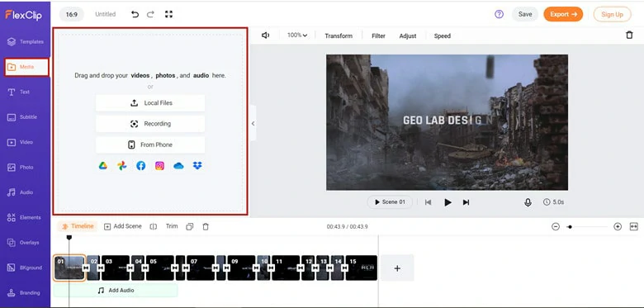
Task: Play the video preview
Action: [447, 202]
